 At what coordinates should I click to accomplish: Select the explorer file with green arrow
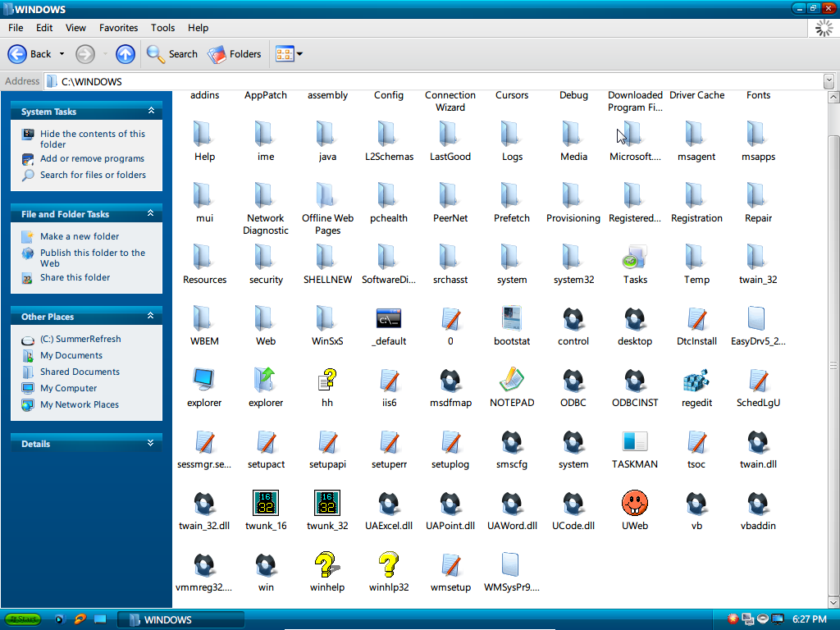266,380
